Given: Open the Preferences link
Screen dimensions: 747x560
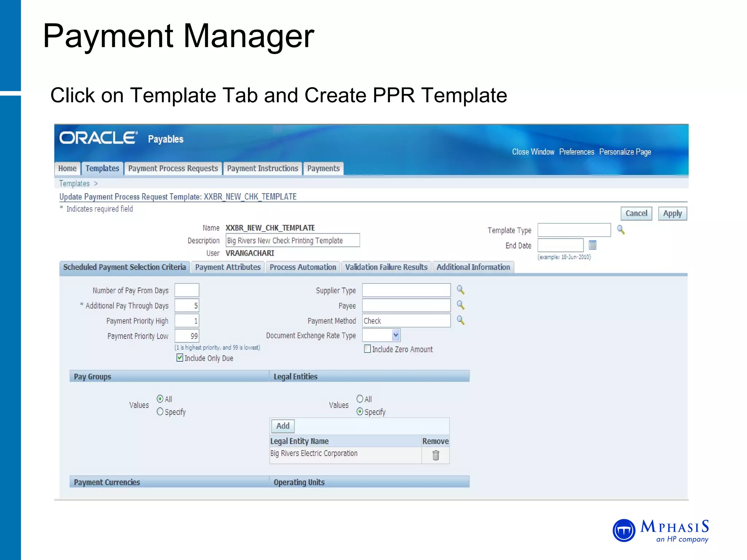Looking at the screenshot, I should coord(577,152).
